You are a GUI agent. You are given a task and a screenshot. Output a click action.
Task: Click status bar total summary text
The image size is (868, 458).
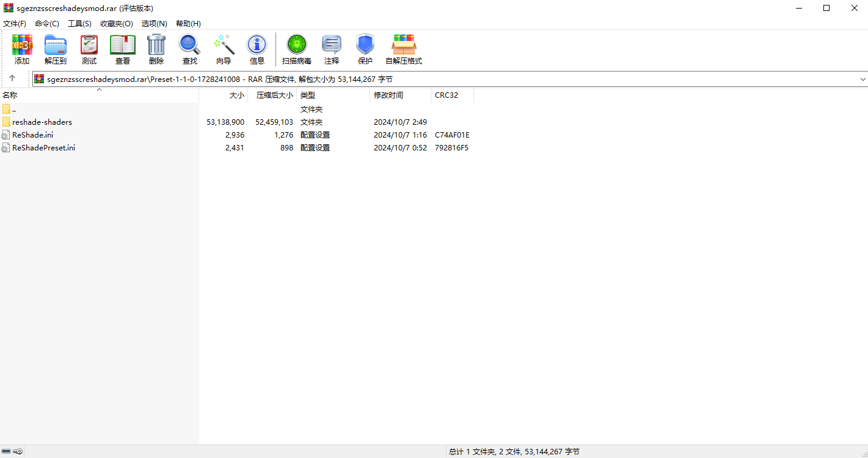pos(514,451)
